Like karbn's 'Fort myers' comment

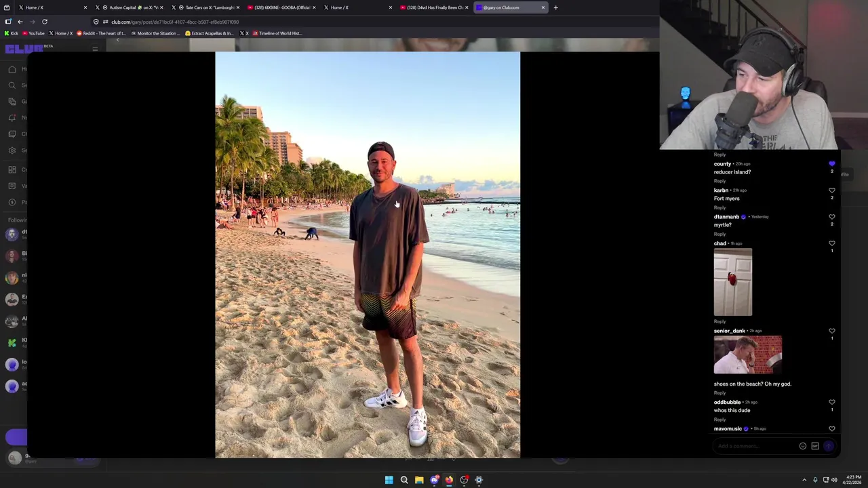(831, 190)
